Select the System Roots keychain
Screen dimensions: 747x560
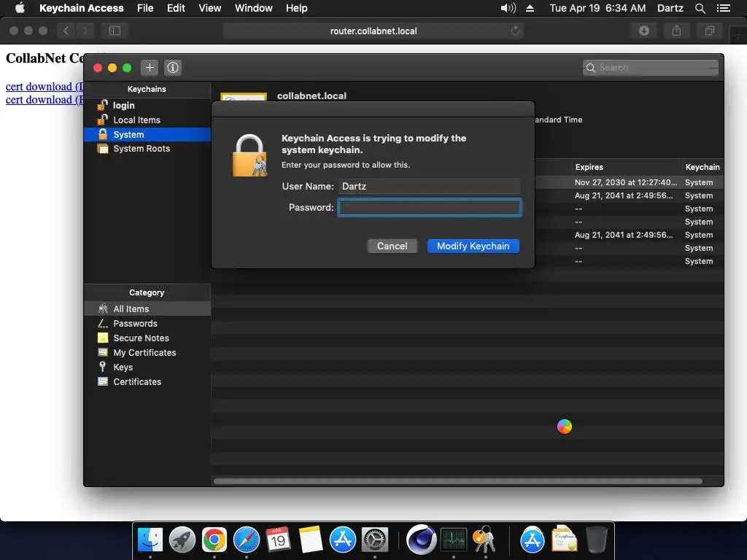pos(142,149)
